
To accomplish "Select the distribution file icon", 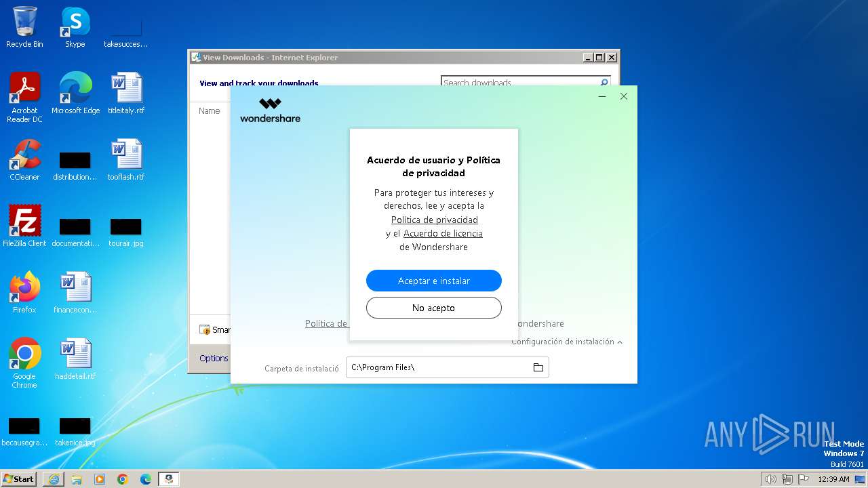I will point(75,165).
